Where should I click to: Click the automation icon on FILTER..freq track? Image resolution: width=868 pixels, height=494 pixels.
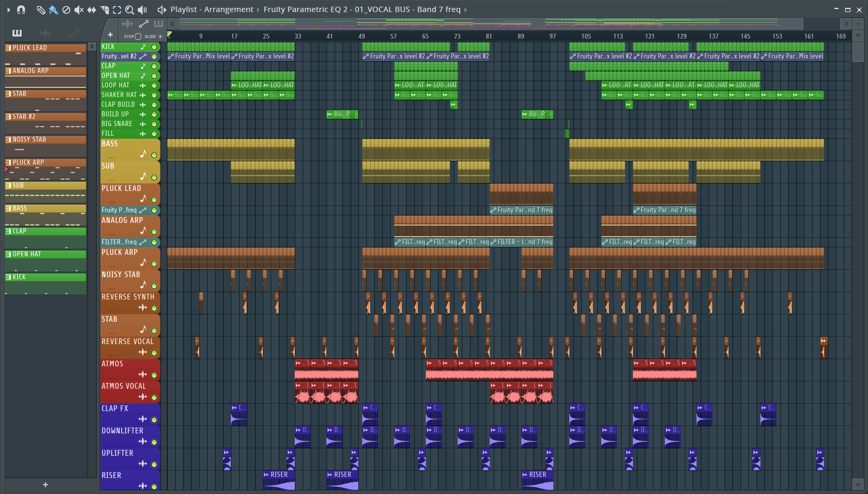click(143, 242)
